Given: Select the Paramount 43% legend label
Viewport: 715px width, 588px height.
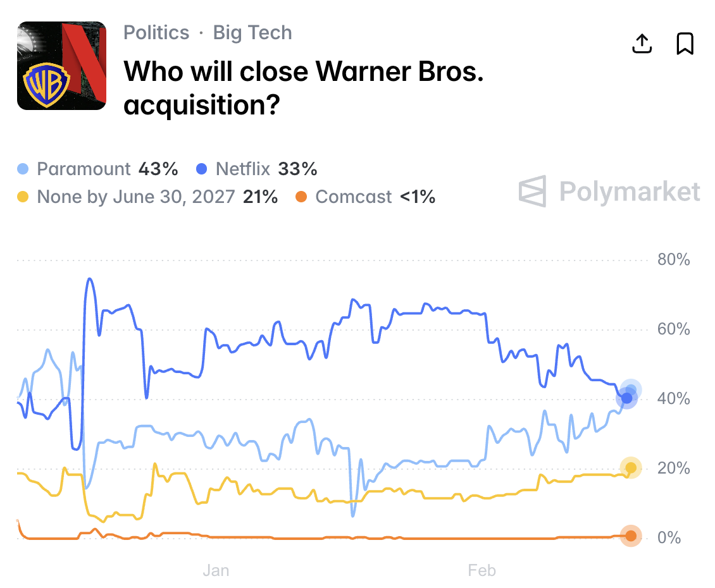Looking at the screenshot, I should tap(108, 169).
